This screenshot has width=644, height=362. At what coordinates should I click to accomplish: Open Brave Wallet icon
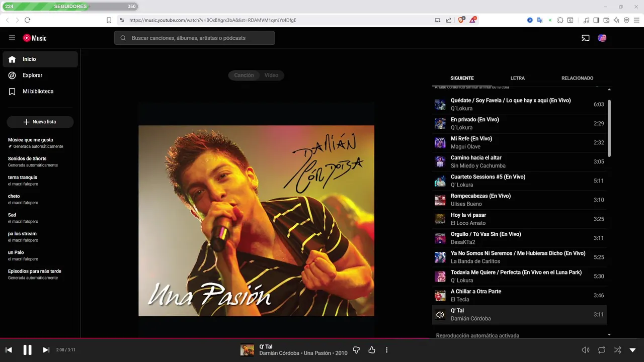point(606,20)
